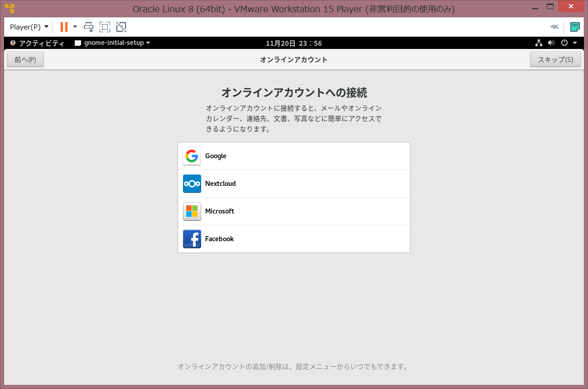588x389 pixels.
Task: Click the network status icon in GNOME top bar
Action: pos(539,43)
